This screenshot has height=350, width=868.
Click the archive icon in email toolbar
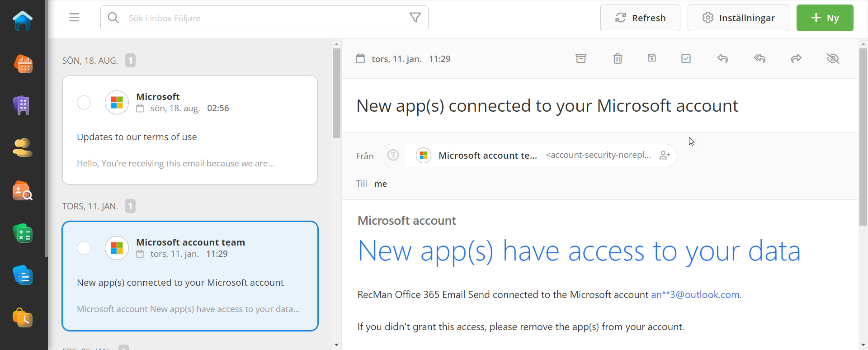click(x=581, y=58)
